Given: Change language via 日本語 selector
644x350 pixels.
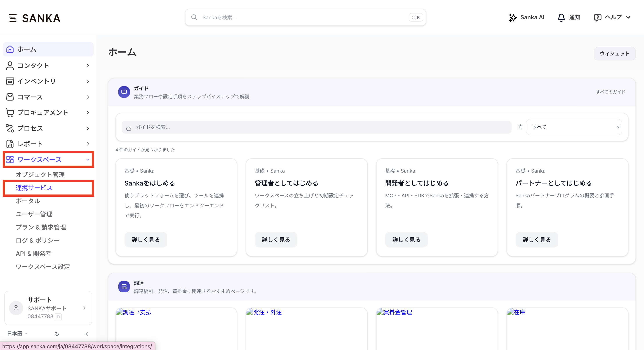Looking at the screenshot, I should tap(17, 334).
